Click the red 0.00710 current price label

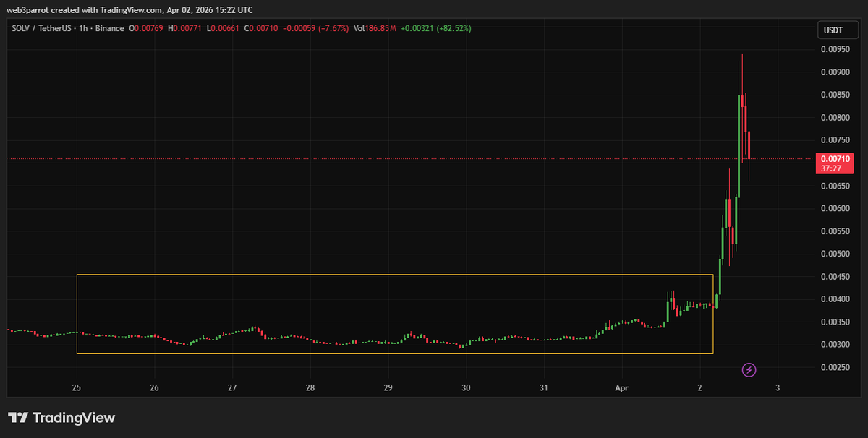(x=834, y=163)
